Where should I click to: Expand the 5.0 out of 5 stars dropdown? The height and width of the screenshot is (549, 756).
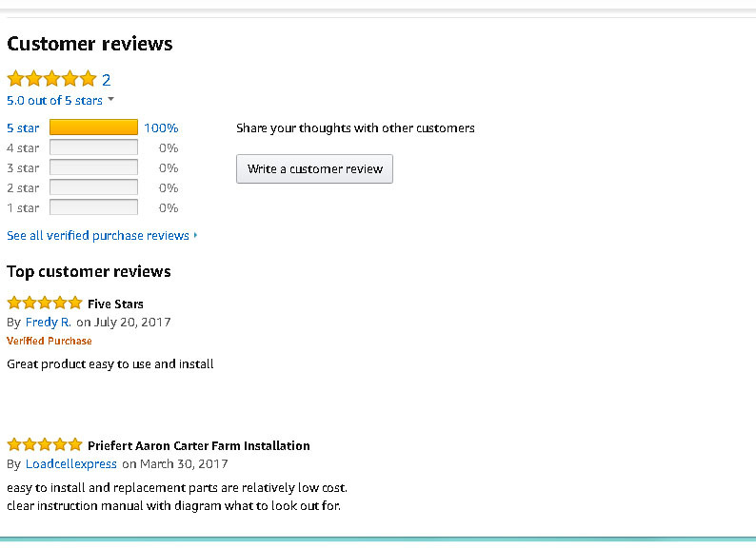(110, 100)
